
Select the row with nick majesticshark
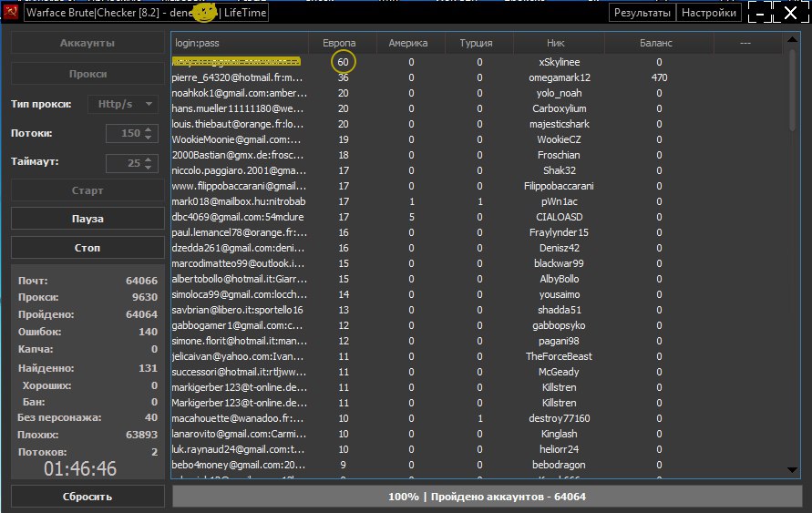[477, 124]
